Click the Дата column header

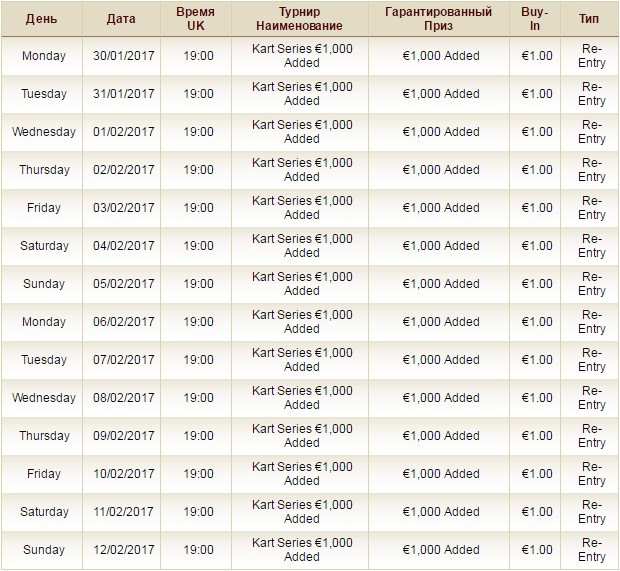(121, 19)
